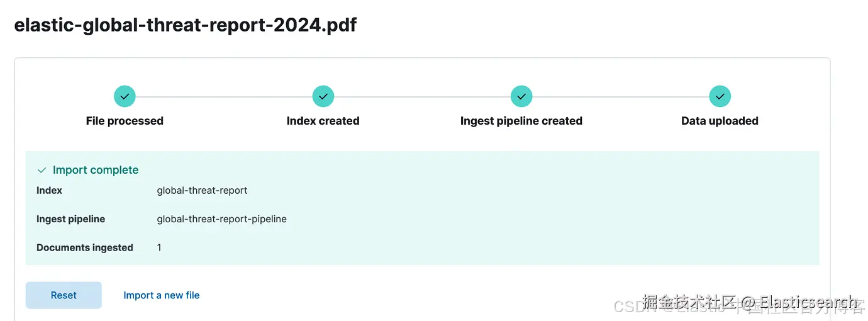Click the Import complete heading text
This screenshot has width=868, height=321.
(x=96, y=170)
